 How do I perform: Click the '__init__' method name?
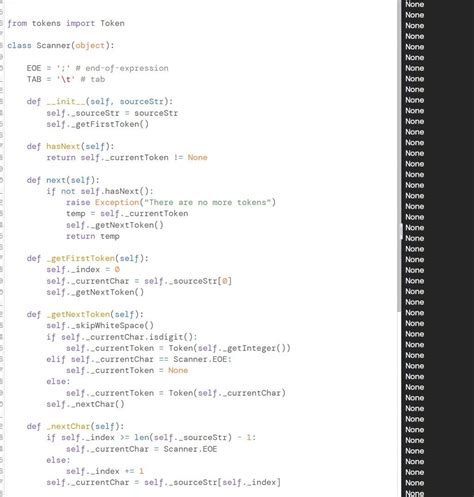pyautogui.click(x=66, y=101)
